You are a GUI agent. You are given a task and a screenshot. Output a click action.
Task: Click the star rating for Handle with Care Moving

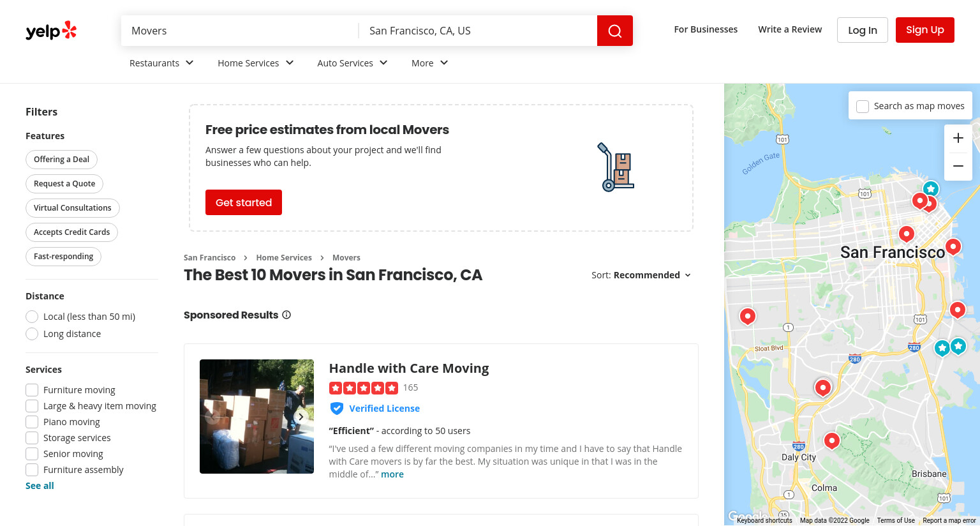tap(364, 387)
